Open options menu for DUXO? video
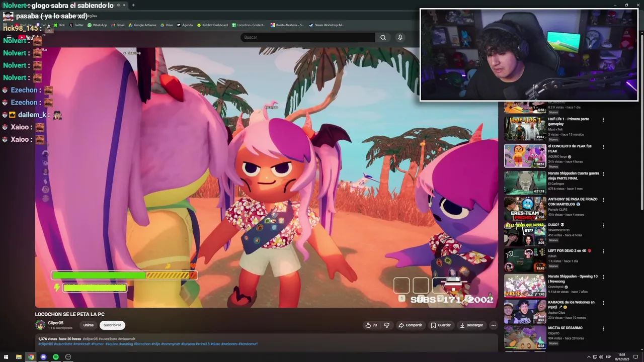644x362 pixels. click(603, 225)
